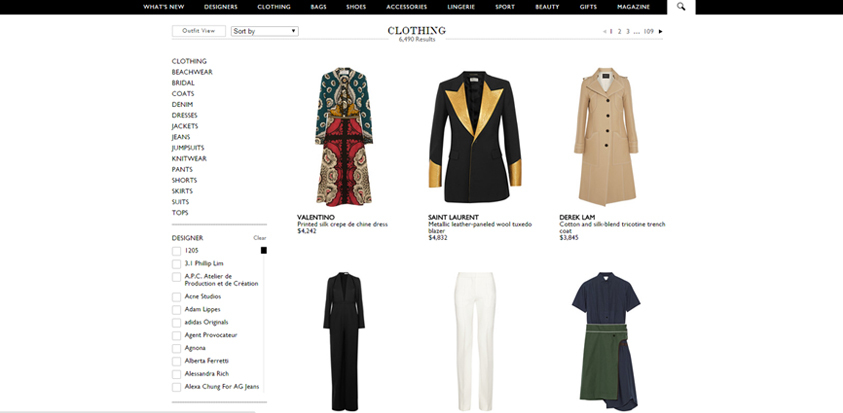Open the Lingerie top menu item
Viewport: 843px width, 413px height.
pos(461,7)
